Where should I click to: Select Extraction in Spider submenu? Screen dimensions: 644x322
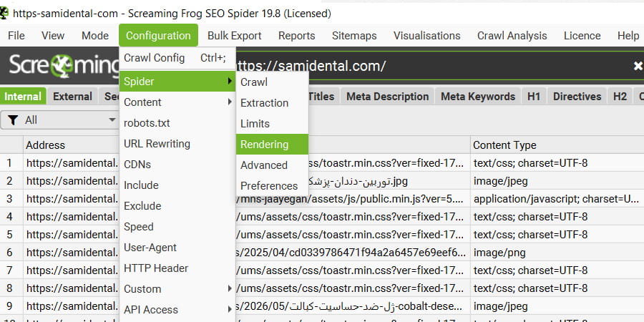tap(272, 102)
